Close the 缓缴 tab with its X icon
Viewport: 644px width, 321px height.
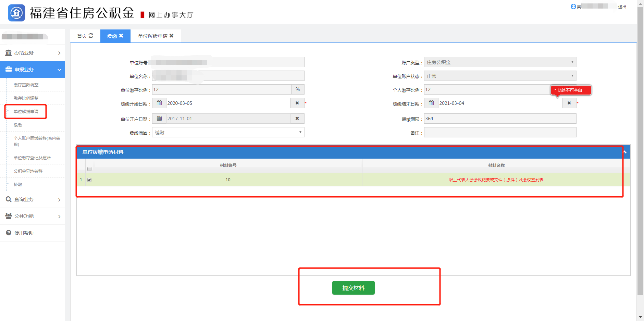tap(121, 36)
